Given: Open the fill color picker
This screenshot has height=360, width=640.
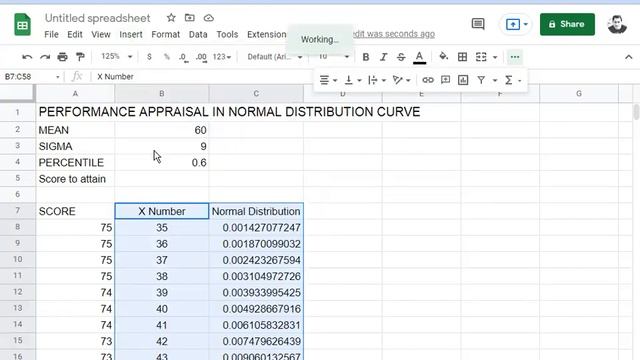Looking at the screenshot, I should tap(444, 57).
